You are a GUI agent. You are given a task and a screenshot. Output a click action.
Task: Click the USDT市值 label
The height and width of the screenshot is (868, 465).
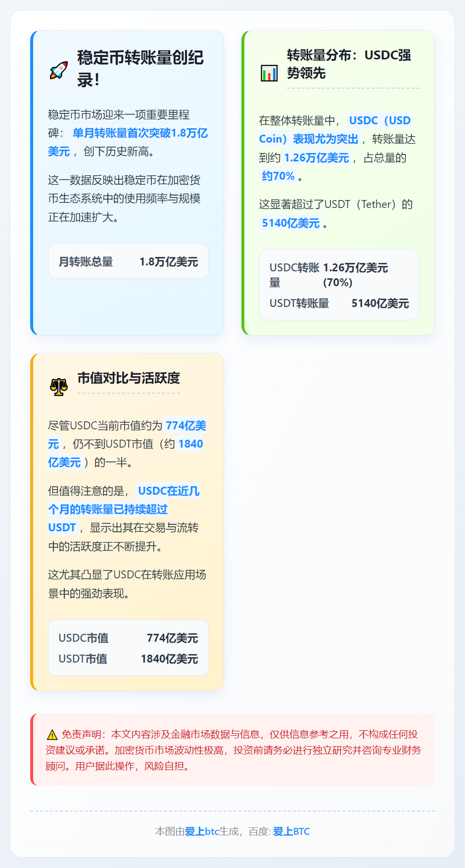(83, 659)
